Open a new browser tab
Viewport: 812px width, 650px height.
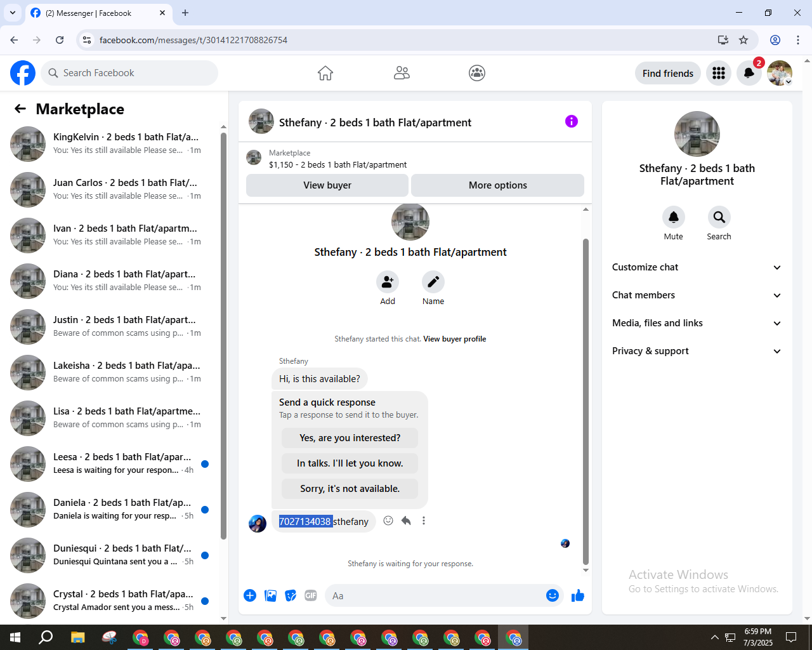185,13
